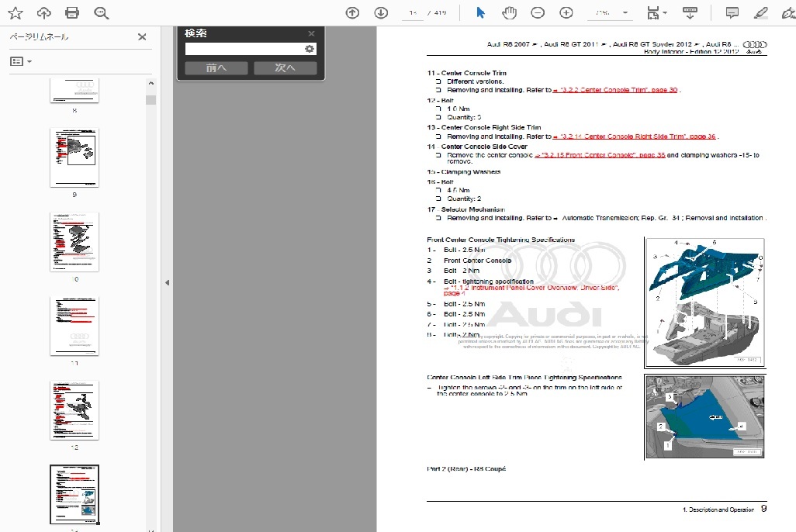Open the find text magnifier icon
Screen dimensions: 796x532
click(101, 12)
